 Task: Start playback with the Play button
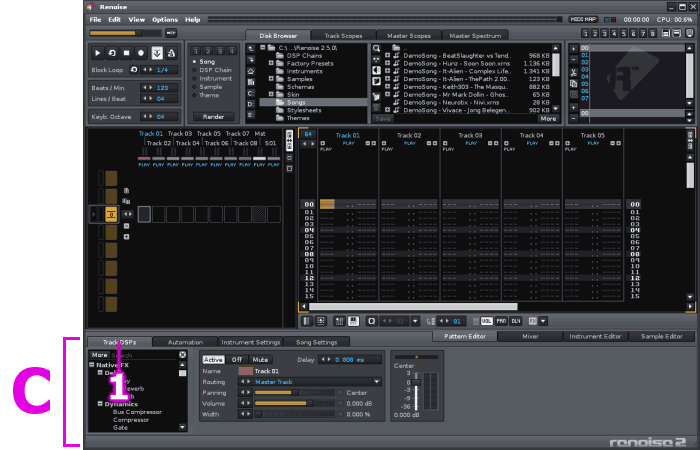[x=97, y=53]
